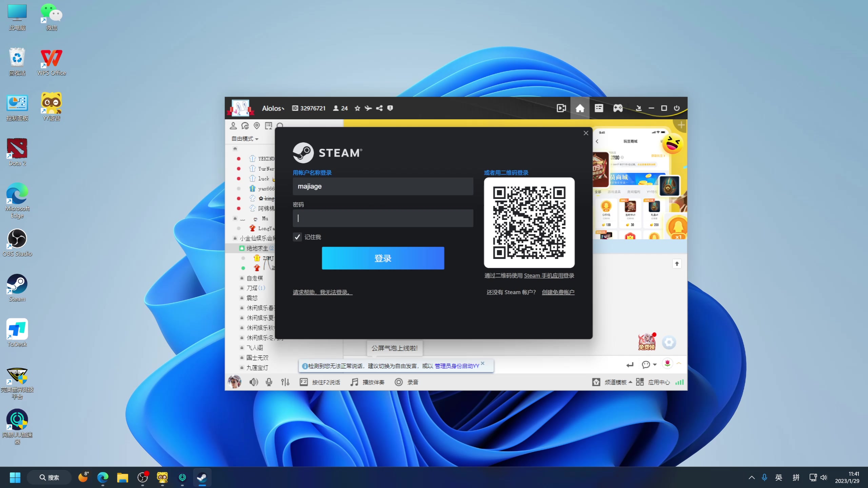Open the Dota 2 desktop shortcut
The image size is (868, 488).
(x=17, y=152)
